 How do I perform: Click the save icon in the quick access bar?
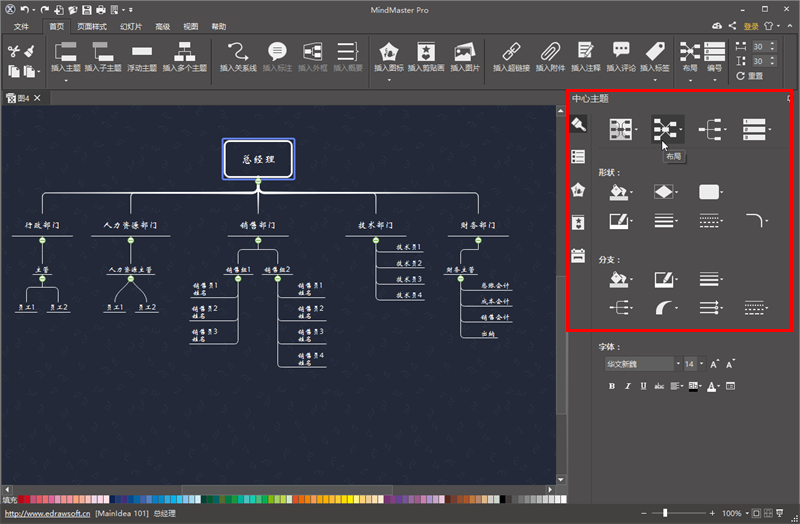pos(87,10)
